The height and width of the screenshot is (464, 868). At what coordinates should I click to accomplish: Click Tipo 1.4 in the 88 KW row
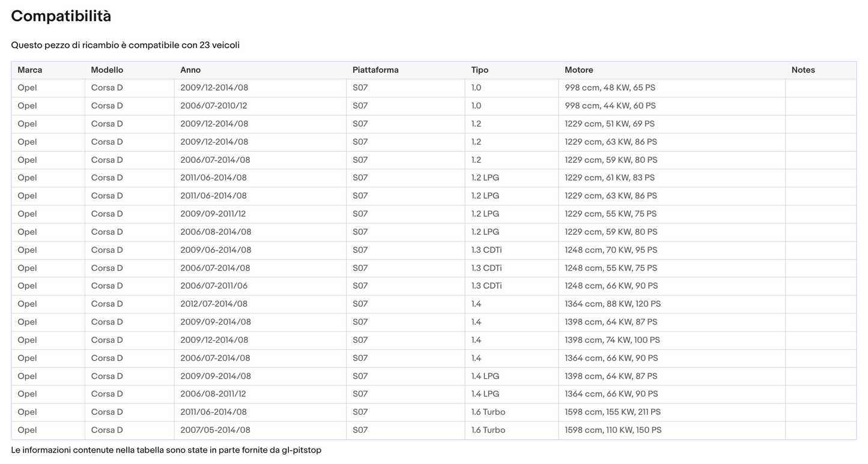(x=476, y=304)
